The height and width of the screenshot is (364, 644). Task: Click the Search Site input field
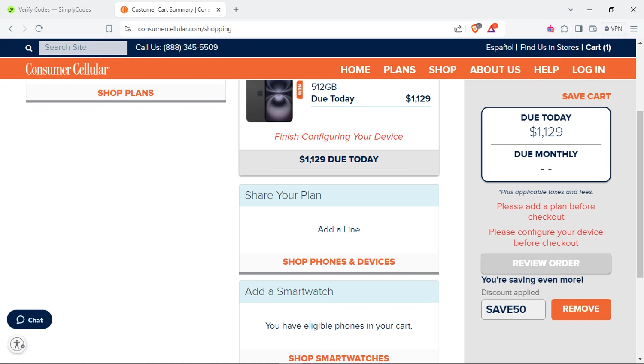(83, 48)
